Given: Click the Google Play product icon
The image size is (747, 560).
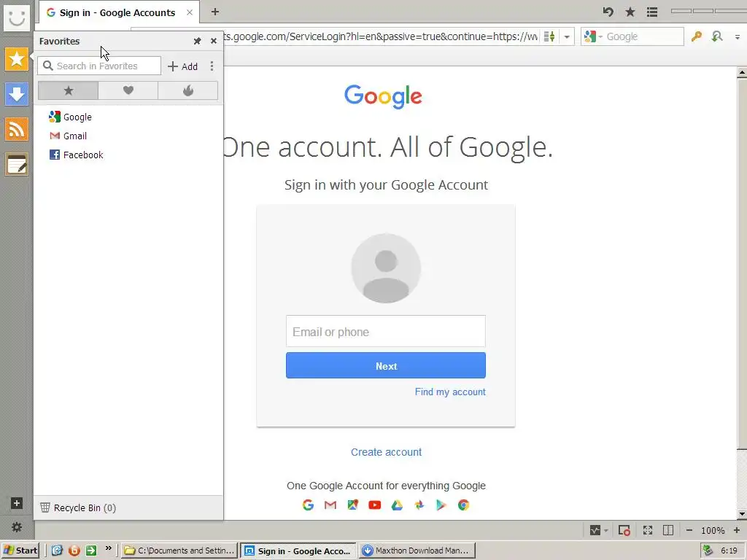Looking at the screenshot, I should tap(441, 505).
